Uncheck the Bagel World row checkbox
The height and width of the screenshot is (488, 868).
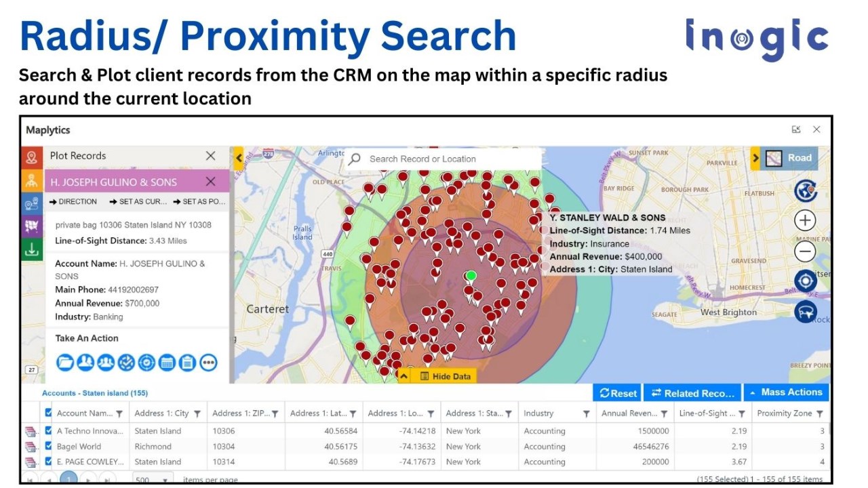coord(48,447)
